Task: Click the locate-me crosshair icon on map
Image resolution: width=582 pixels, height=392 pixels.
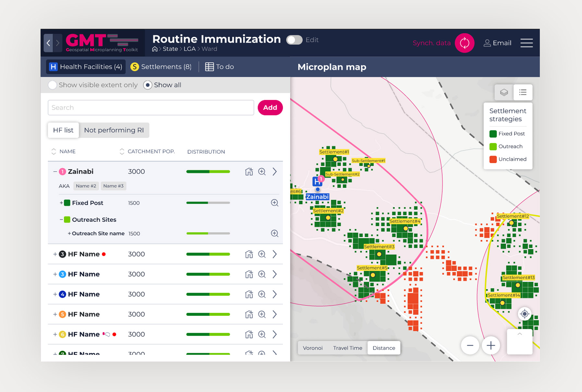Action: coord(524,314)
